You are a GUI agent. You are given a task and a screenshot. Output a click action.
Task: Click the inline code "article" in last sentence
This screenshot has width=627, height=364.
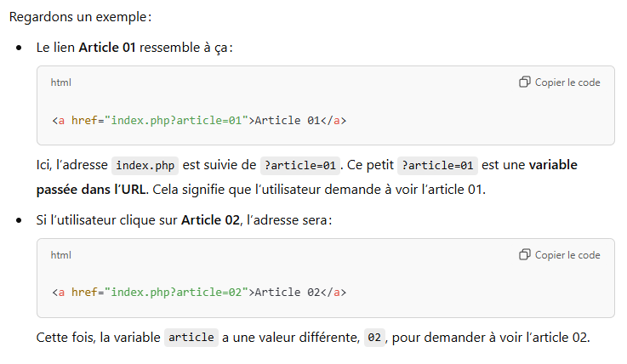(x=191, y=338)
